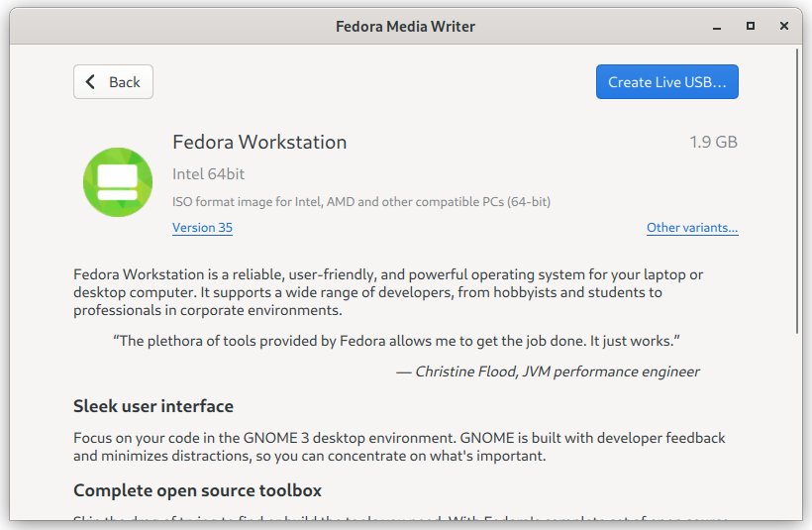Click the quote 'The plethora of tools' text
This screenshot has height=530, width=812.
396,341
